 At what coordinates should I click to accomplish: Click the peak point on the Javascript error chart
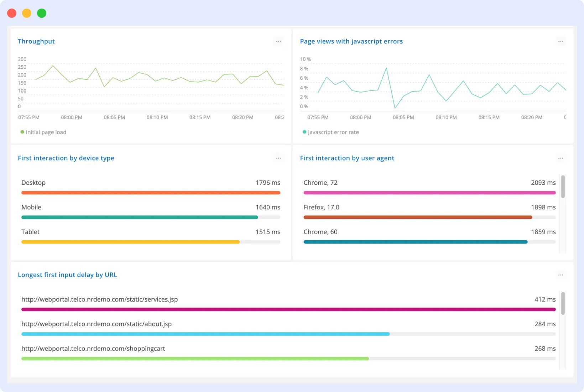pyautogui.click(x=386, y=68)
